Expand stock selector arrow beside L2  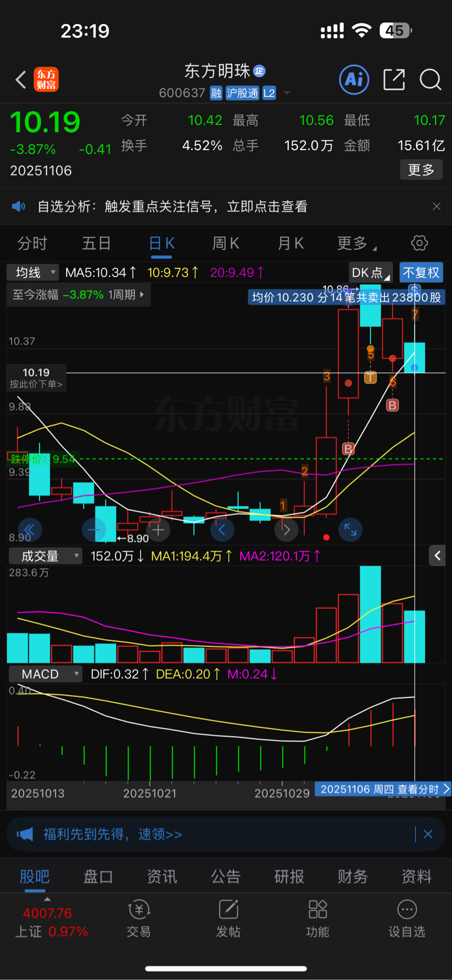[287, 93]
